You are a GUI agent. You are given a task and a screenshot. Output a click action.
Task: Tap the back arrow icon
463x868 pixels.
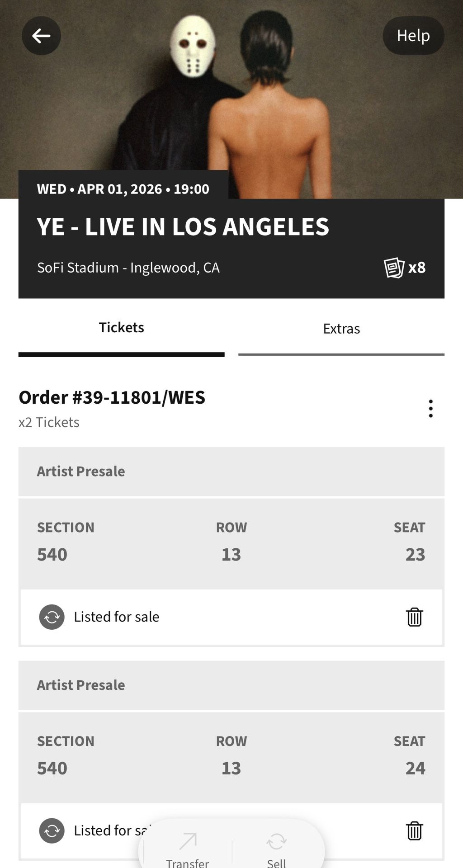[x=41, y=36]
